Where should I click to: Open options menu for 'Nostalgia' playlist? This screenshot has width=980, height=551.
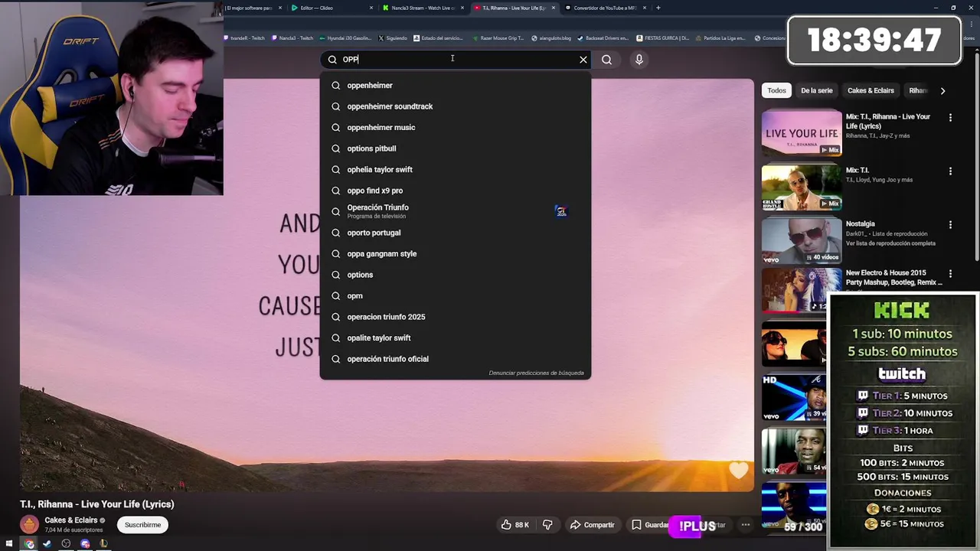click(950, 225)
